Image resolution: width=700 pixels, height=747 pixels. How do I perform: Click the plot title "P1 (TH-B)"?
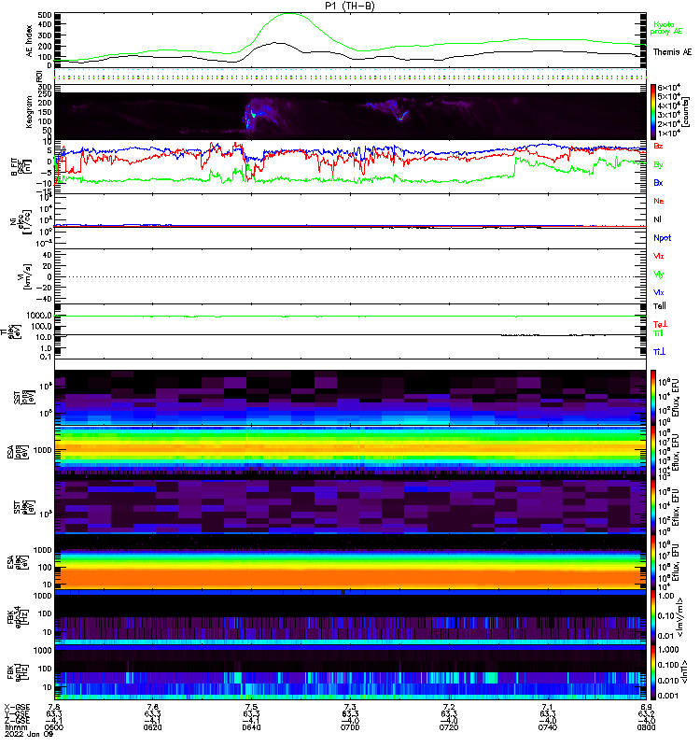pyautogui.click(x=350, y=6)
